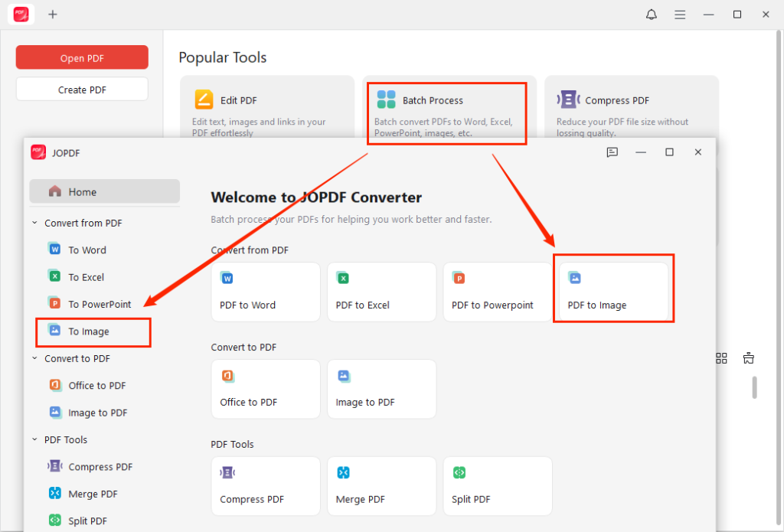784x532 pixels.
Task: Click the Word icon beside To Word
Action: coord(54,249)
